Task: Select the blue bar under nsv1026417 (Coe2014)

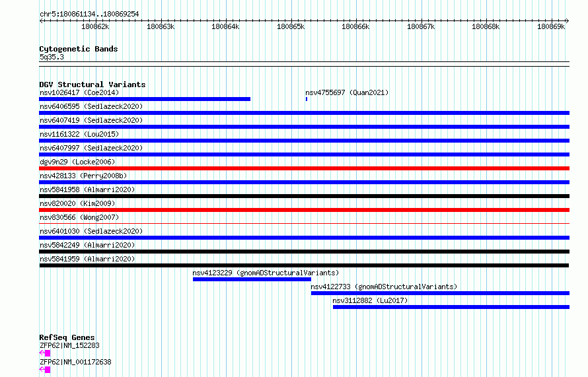Action: (x=145, y=99)
